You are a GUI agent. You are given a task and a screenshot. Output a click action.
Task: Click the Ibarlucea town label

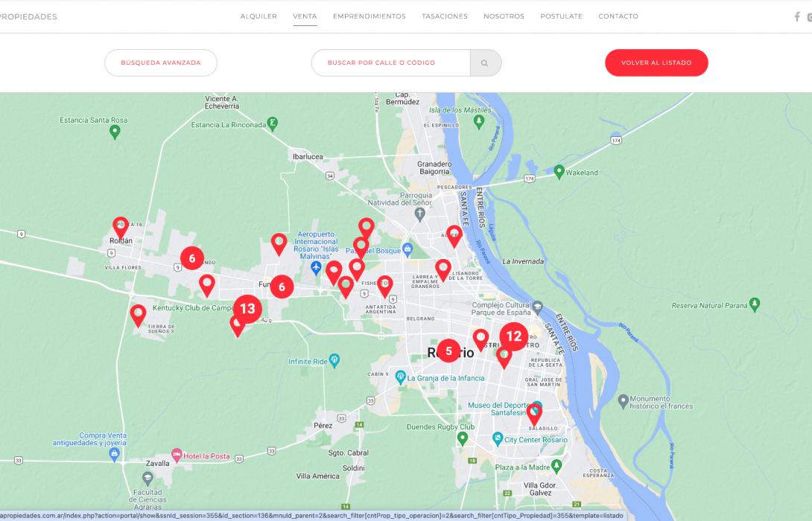coord(308,157)
